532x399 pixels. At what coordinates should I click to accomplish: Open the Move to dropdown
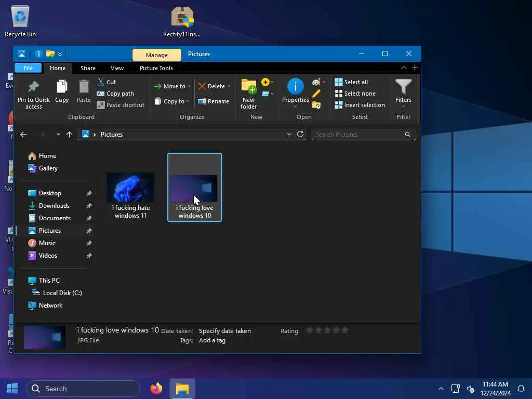pos(172,86)
